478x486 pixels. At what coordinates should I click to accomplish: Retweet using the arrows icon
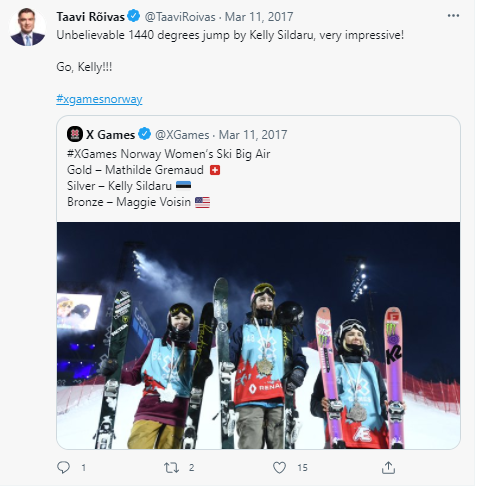171,468
